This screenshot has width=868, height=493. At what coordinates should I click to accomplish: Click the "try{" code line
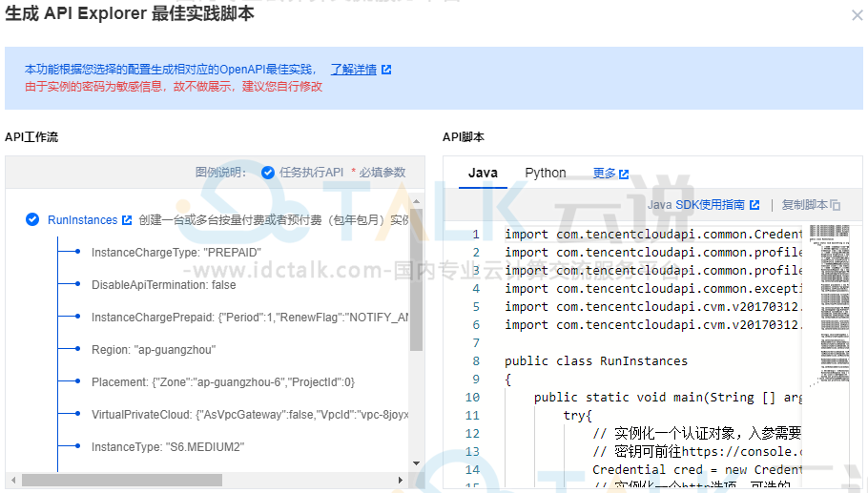pos(577,416)
